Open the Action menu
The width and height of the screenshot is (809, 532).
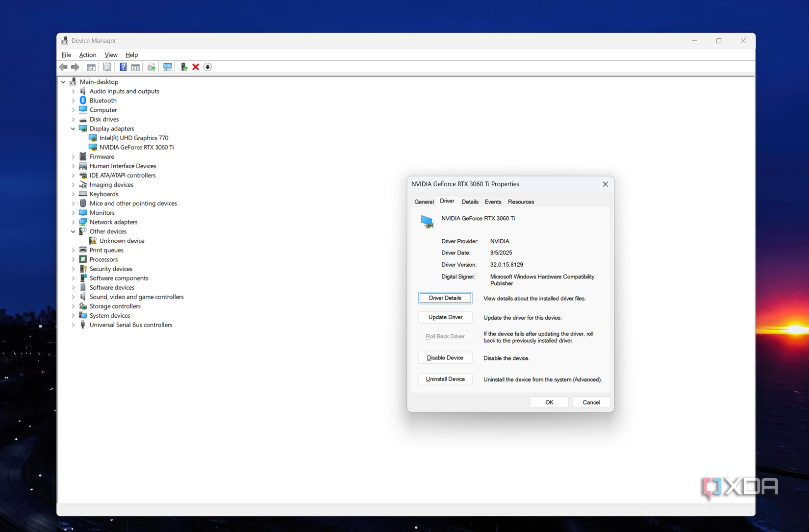coord(88,55)
